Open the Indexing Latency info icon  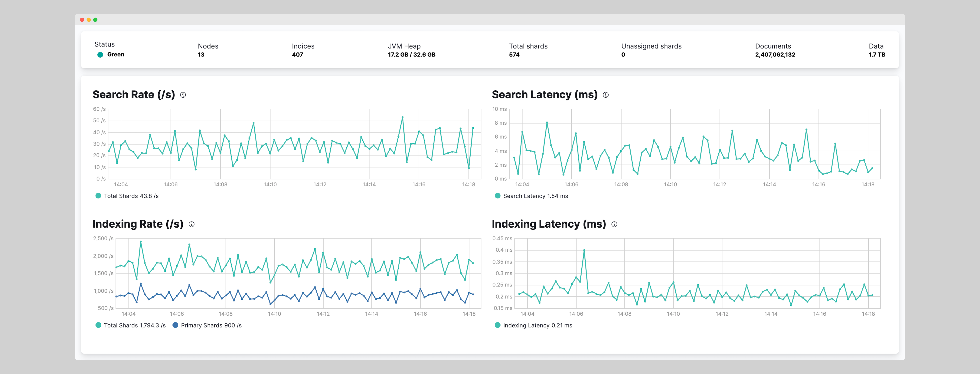pyautogui.click(x=614, y=224)
